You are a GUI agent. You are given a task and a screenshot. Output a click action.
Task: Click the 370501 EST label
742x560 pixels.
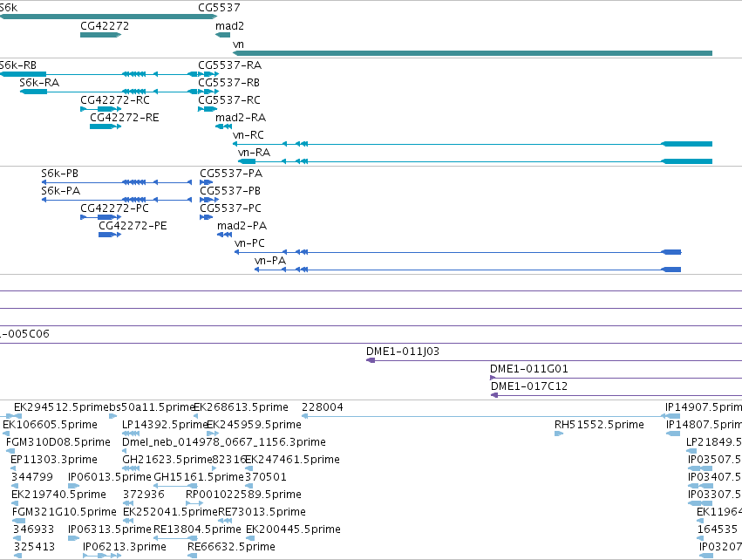pos(266,477)
